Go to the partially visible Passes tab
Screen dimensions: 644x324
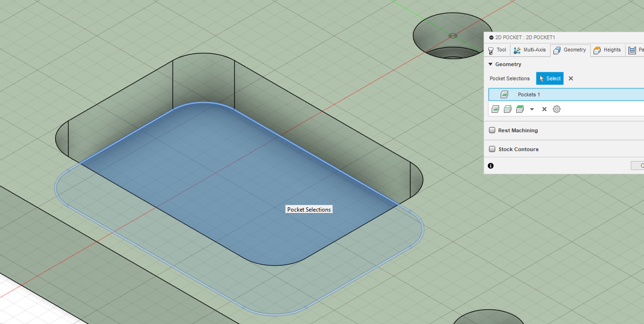(x=636, y=50)
